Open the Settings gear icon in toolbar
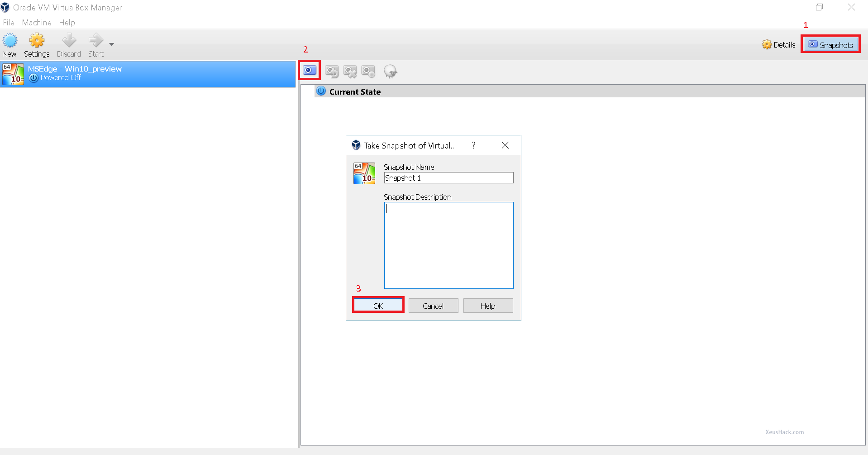This screenshot has height=455, width=868. pos(37,40)
